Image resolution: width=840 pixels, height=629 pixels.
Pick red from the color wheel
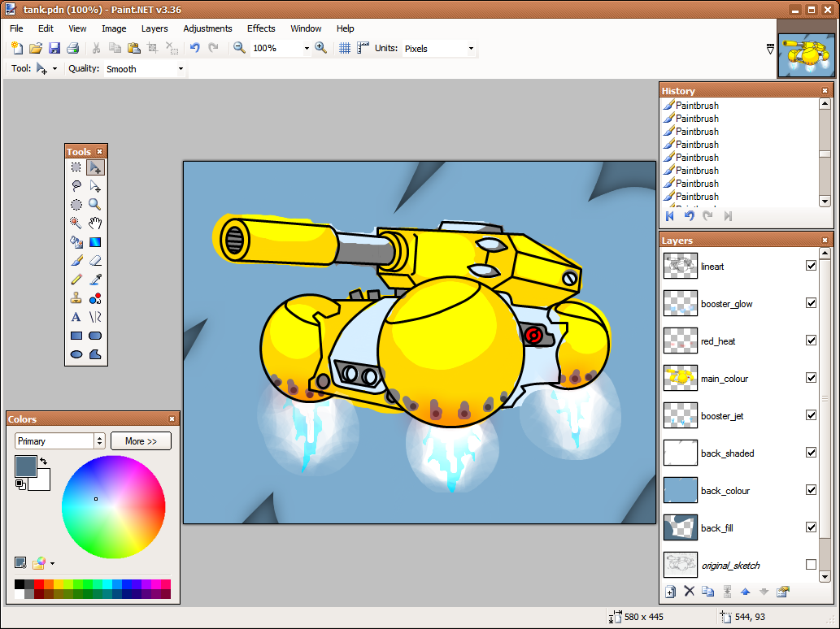pos(159,507)
